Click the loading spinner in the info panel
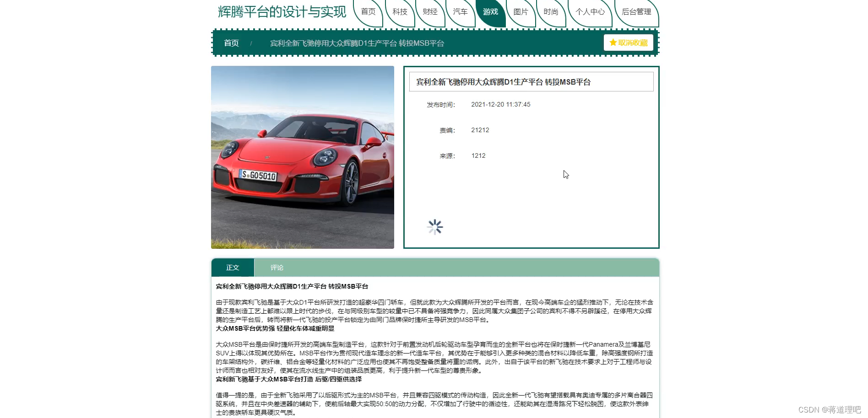The width and height of the screenshot is (868, 418). pos(434,226)
